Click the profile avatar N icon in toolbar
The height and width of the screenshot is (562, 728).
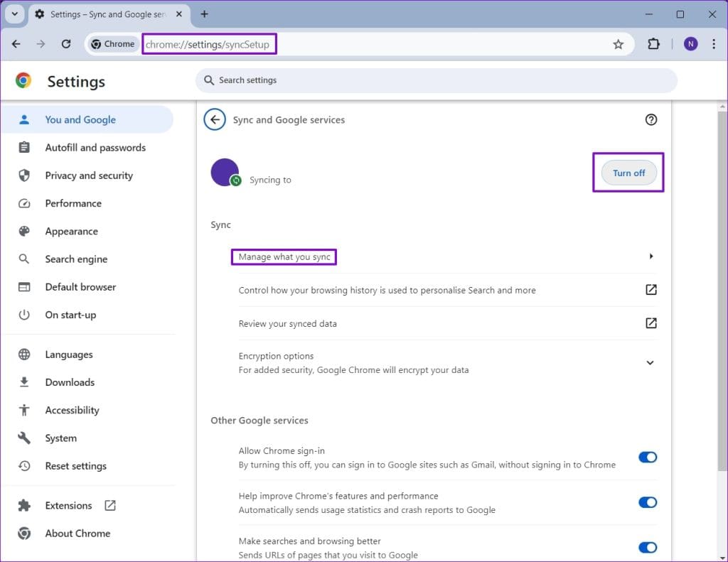click(x=690, y=44)
